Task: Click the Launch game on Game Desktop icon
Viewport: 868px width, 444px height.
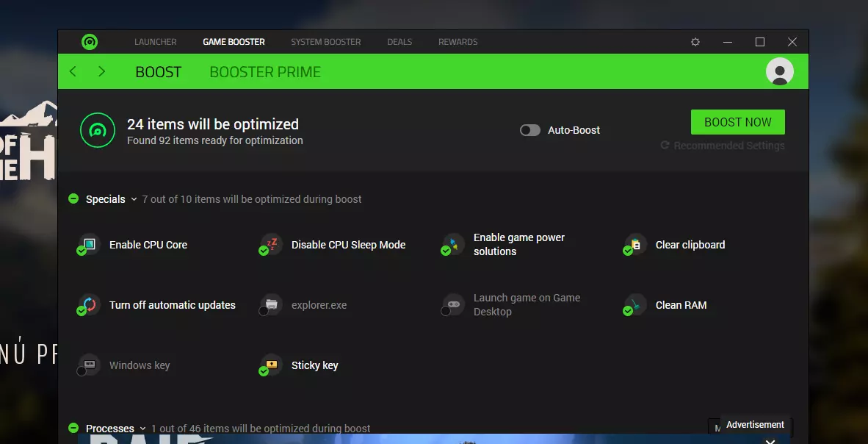Action: click(x=453, y=305)
